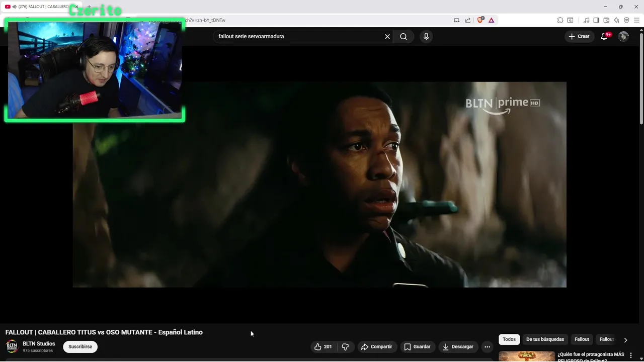Click the video player to pause
The image size is (644, 362).
pyautogui.click(x=319, y=185)
